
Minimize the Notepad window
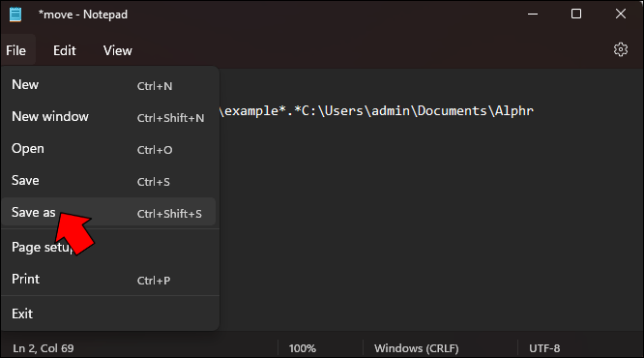(533, 14)
